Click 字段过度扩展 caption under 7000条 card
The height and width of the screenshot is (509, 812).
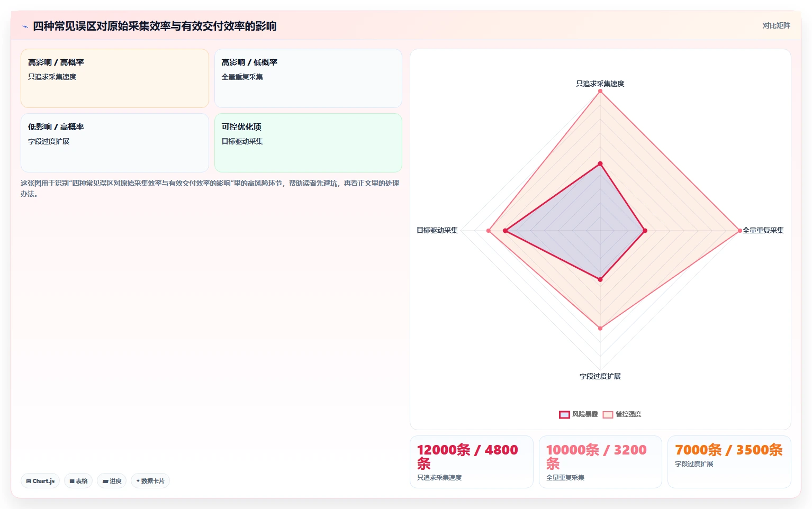click(x=694, y=463)
